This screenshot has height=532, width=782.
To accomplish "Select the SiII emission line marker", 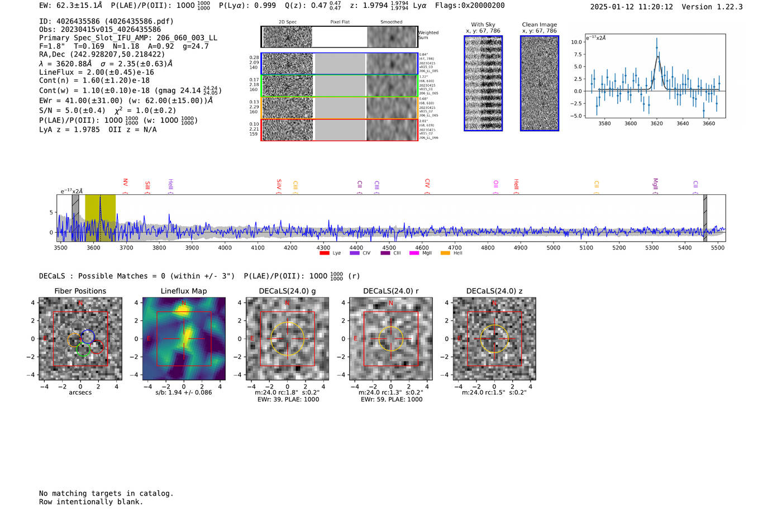I will coord(147,187).
